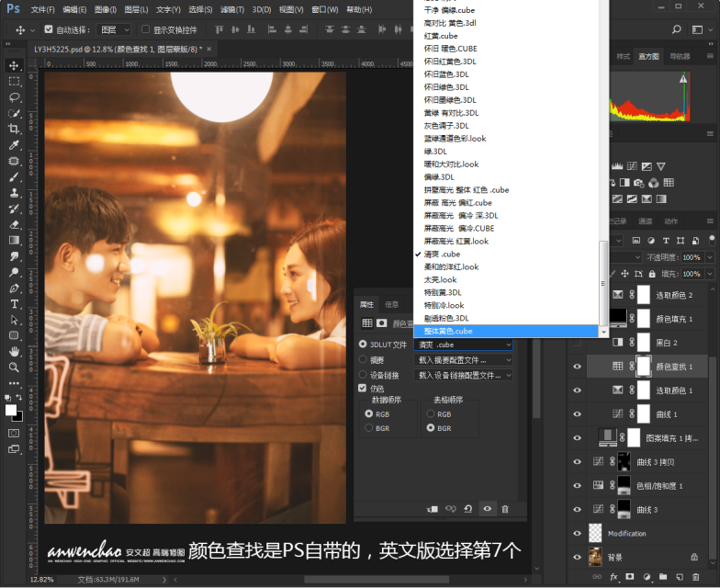Delete adjustment layer via properties trash icon
This screenshot has width=720, height=588.
505,509
